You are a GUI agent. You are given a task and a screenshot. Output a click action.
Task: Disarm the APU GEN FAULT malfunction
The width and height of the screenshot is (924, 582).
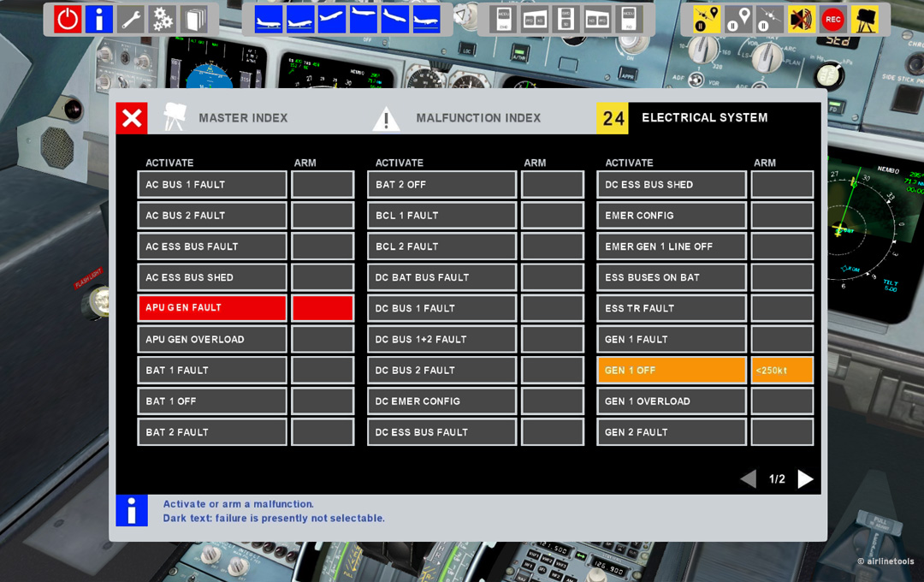click(323, 307)
